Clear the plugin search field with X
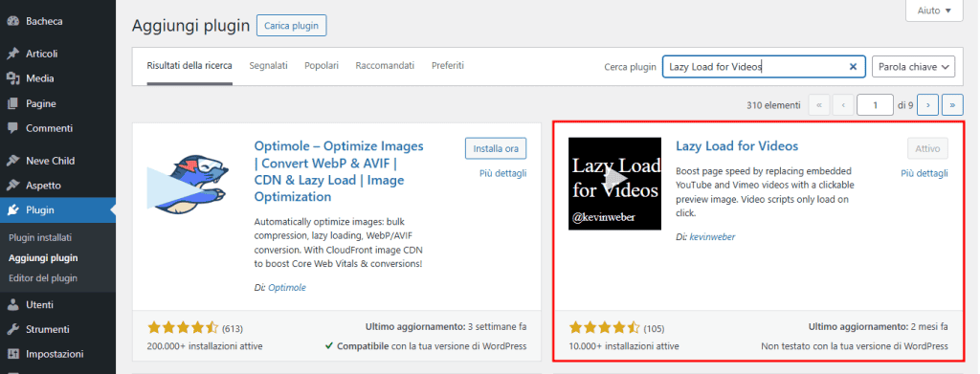This screenshot has height=374, width=980. pyautogui.click(x=853, y=67)
